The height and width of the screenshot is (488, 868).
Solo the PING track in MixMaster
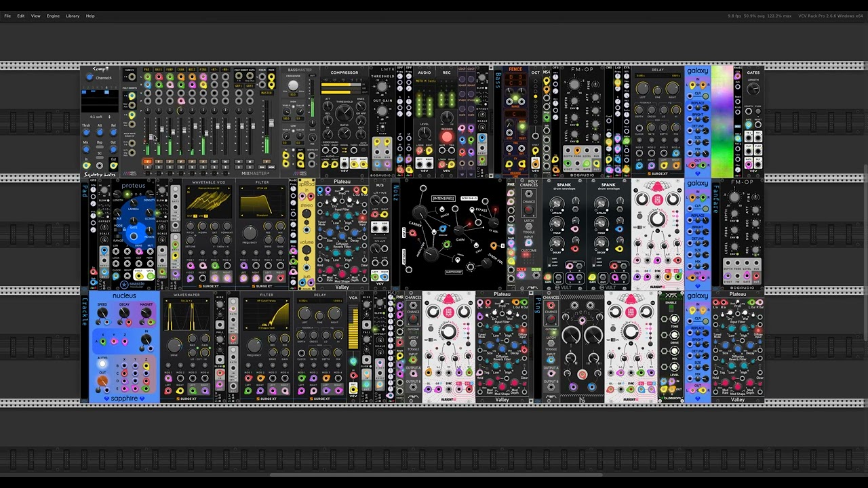pos(203,167)
